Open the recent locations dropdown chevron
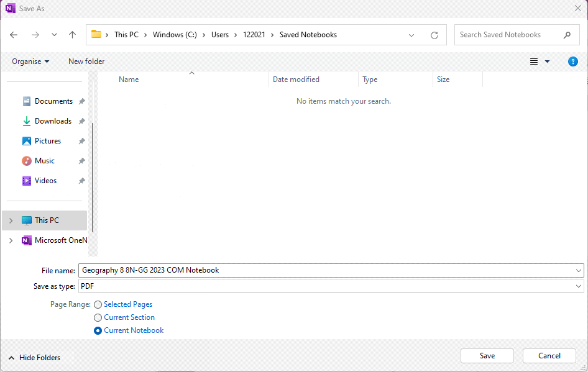This screenshot has height=372, width=588. point(54,35)
